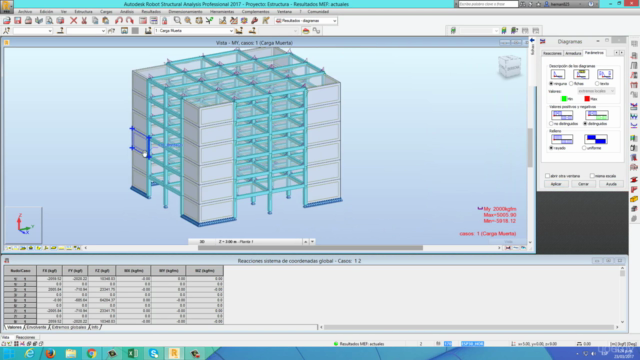Open the Estructura menu

[83, 11]
